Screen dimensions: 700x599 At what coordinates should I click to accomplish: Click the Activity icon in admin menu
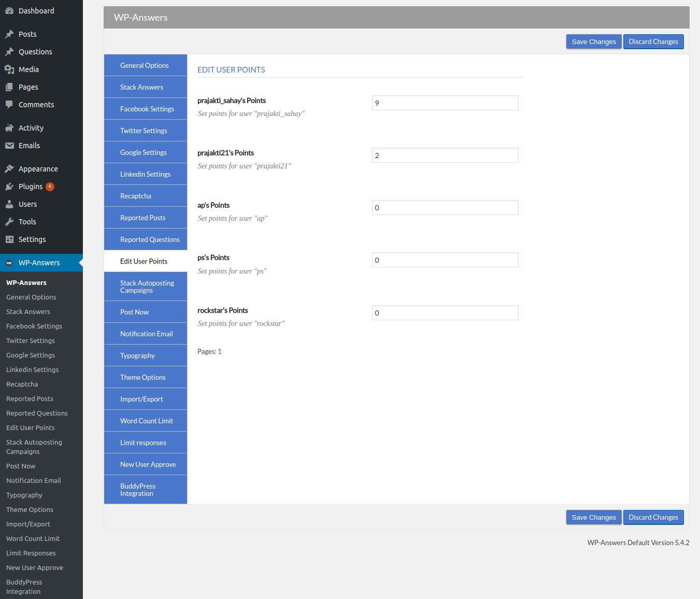pos(9,128)
